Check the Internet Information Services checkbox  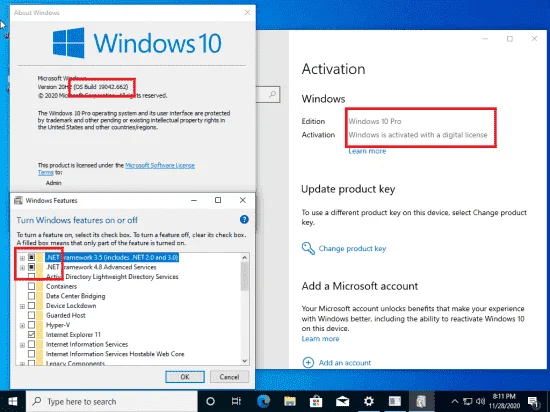coord(31,344)
